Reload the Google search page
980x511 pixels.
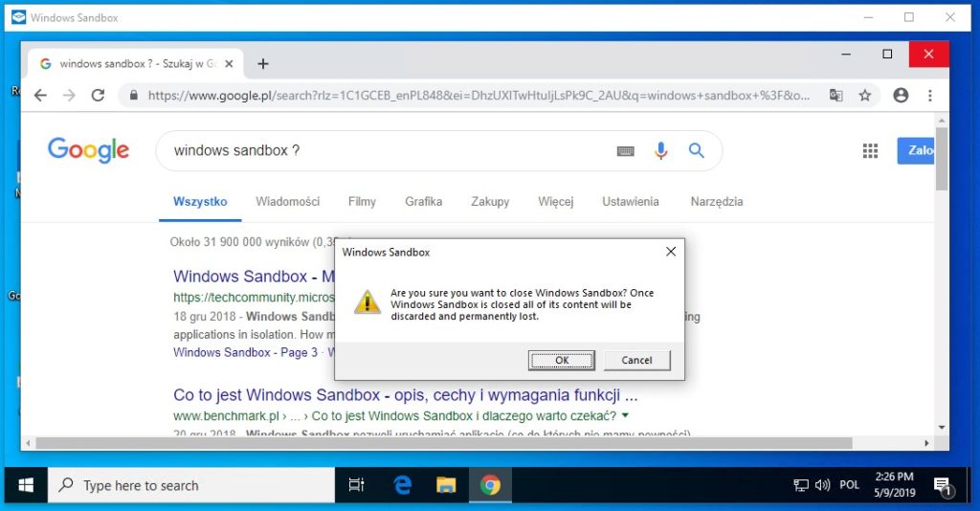[x=99, y=95]
